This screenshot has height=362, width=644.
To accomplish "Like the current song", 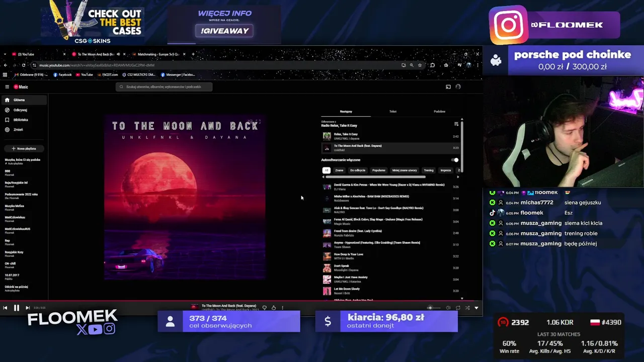I will click(274, 308).
